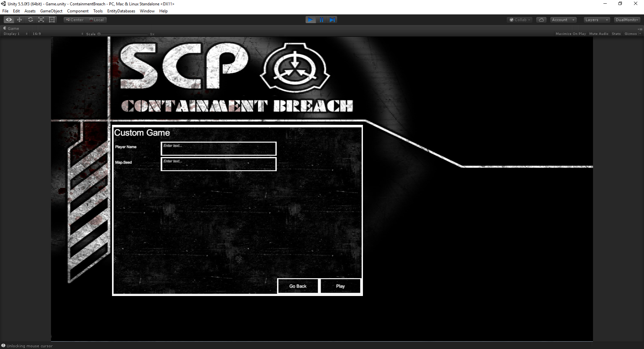The width and height of the screenshot is (644, 349).
Task: Select the Rect transform tool
Action: pyautogui.click(x=52, y=20)
